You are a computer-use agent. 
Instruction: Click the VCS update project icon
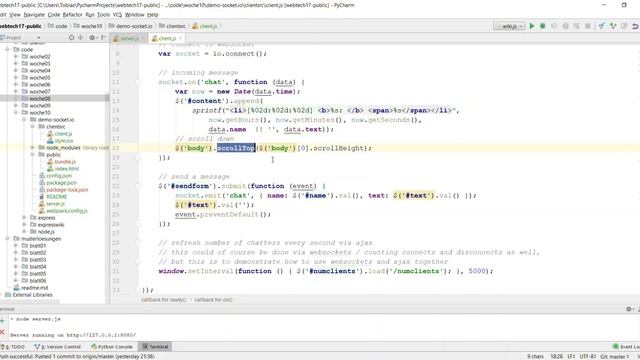[602, 26]
